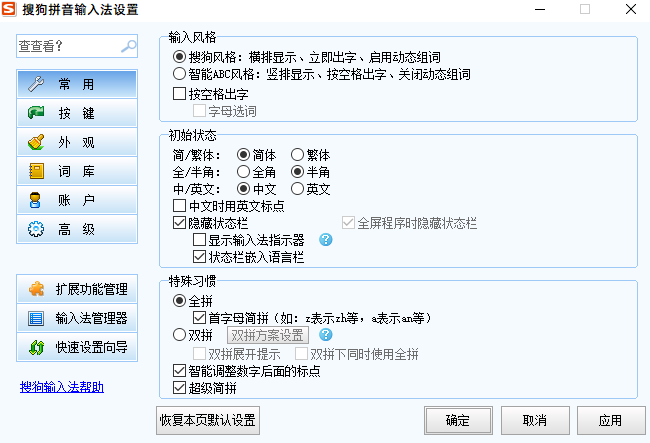The width and height of the screenshot is (650, 443).
Task: Minimize the settings window
Action: [540, 9]
